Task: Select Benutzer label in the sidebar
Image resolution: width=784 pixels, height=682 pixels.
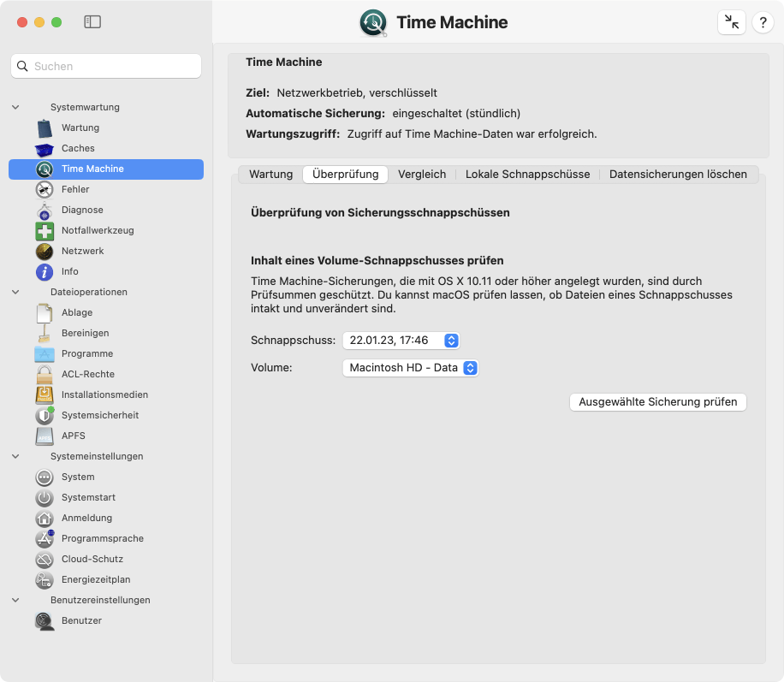Action: 81,620
